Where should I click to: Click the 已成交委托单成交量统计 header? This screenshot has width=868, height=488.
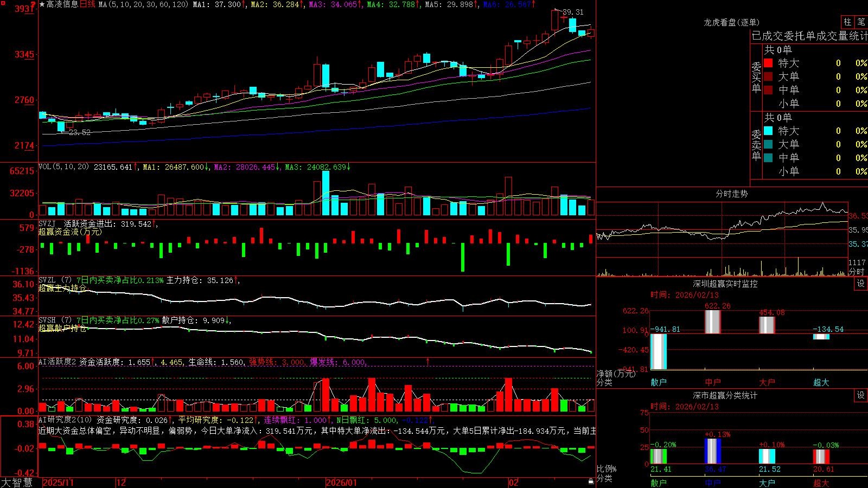pyautogui.click(x=809, y=36)
